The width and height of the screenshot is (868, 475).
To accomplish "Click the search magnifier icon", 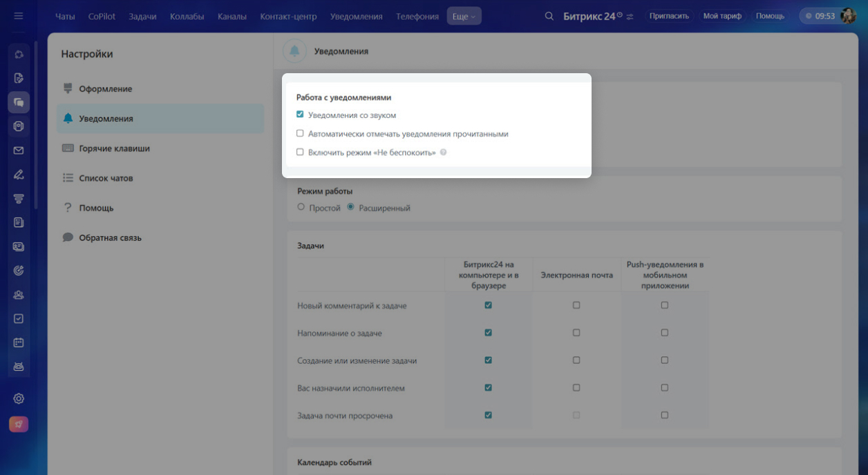I will click(x=549, y=16).
